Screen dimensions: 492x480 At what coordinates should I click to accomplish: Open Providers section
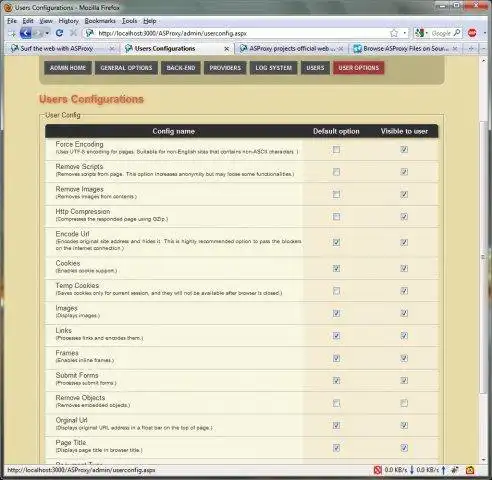[x=225, y=68]
